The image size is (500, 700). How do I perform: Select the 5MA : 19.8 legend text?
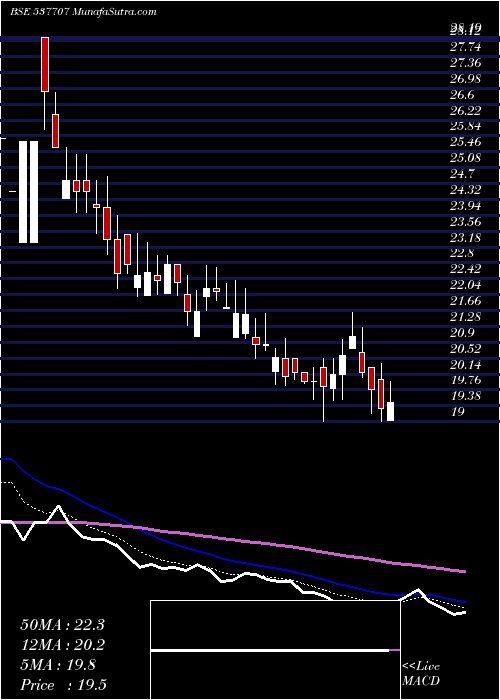click(58, 665)
